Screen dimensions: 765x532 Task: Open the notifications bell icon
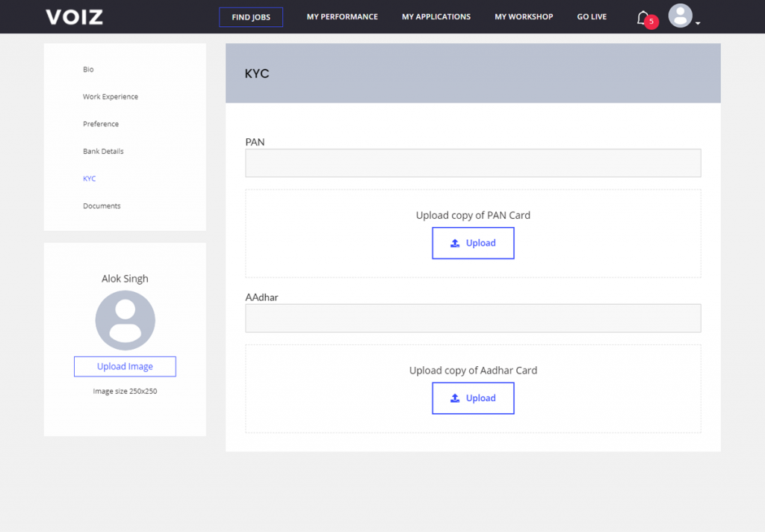coord(643,18)
